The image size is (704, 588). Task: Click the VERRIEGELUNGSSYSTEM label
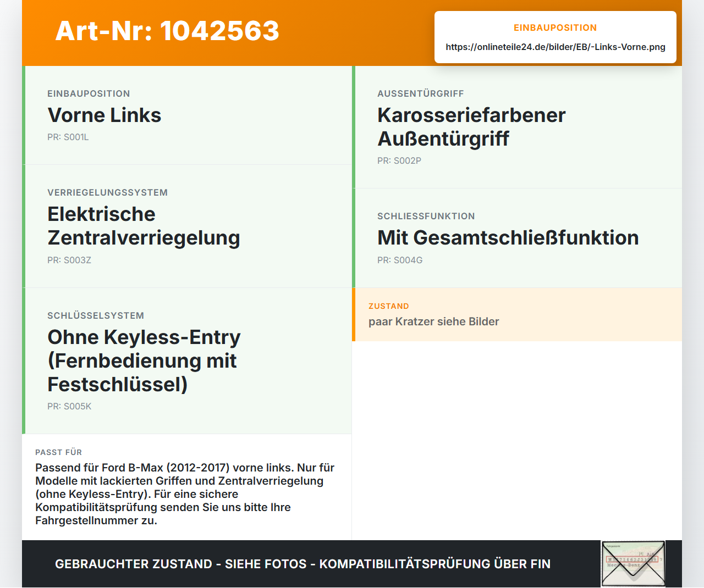pos(108,192)
